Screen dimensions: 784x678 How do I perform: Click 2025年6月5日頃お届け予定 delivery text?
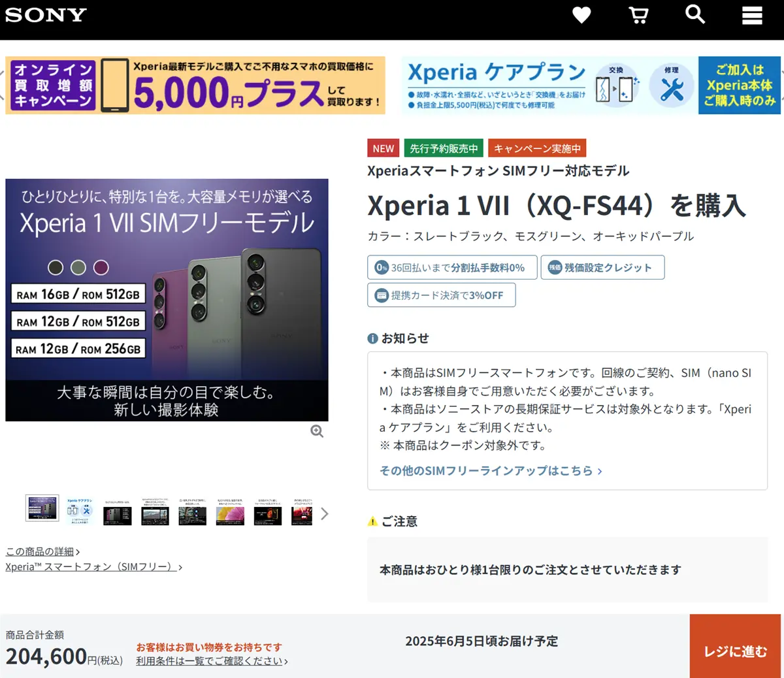482,641
